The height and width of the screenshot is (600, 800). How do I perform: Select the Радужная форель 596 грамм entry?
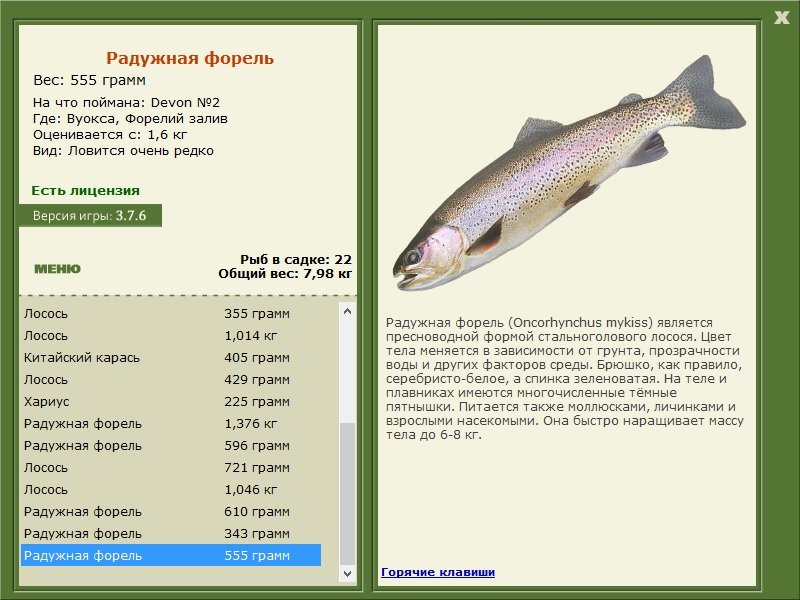(171, 445)
